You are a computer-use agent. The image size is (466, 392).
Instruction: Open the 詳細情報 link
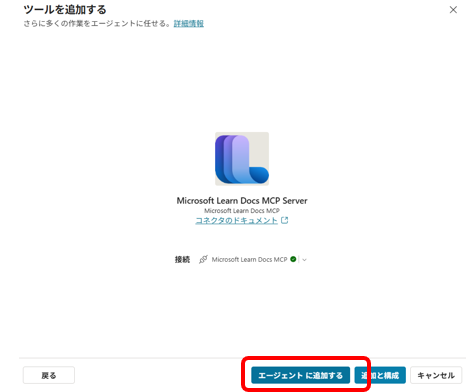click(x=189, y=24)
